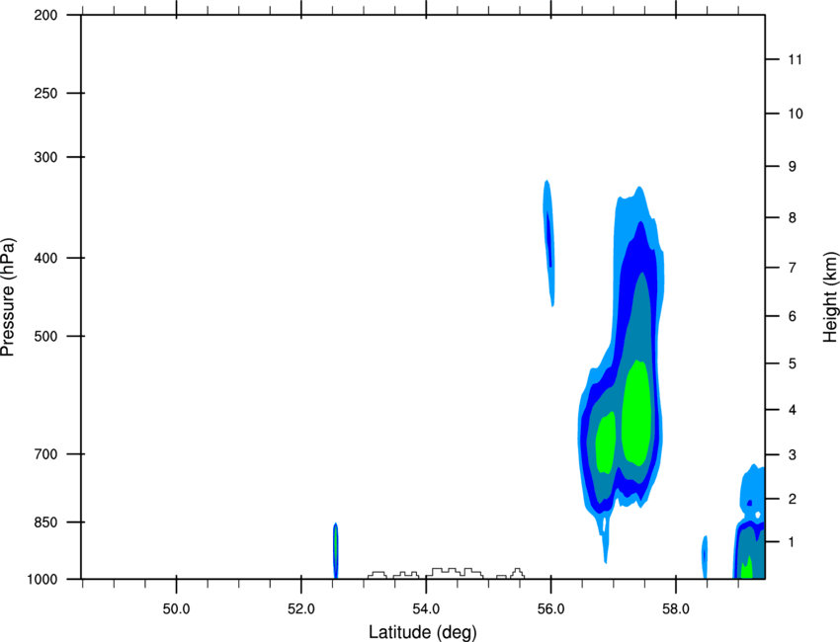840x642 pixels.
Task: Select the 250 pressure tick label
Action: (45, 93)
